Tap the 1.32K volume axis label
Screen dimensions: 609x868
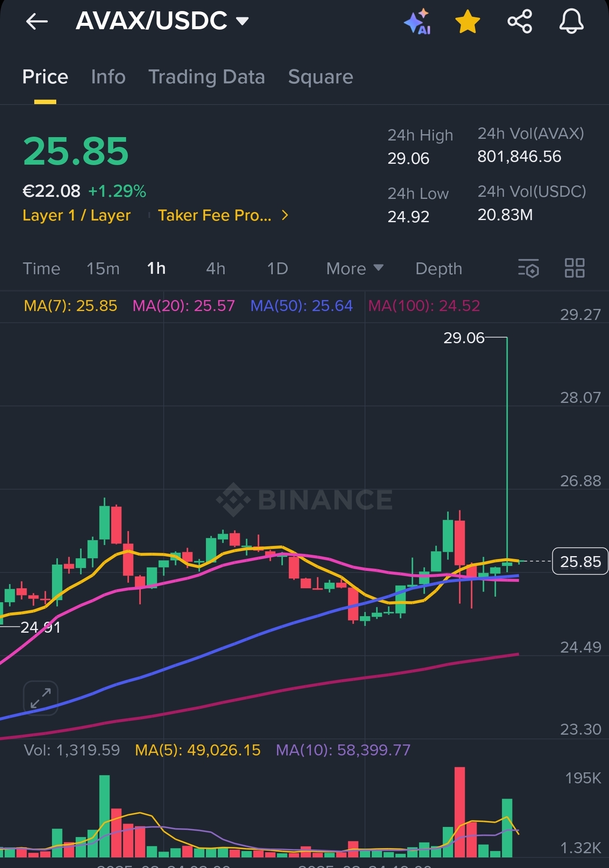pyautogui.click(x=580, y=848)
